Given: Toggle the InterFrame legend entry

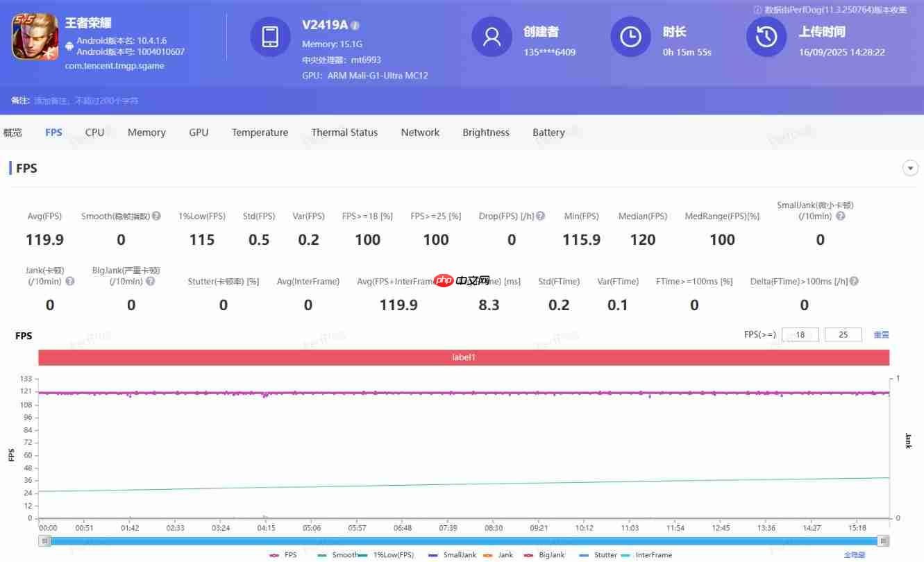Looking at the screenshot, I should click(x=653, y=554).
